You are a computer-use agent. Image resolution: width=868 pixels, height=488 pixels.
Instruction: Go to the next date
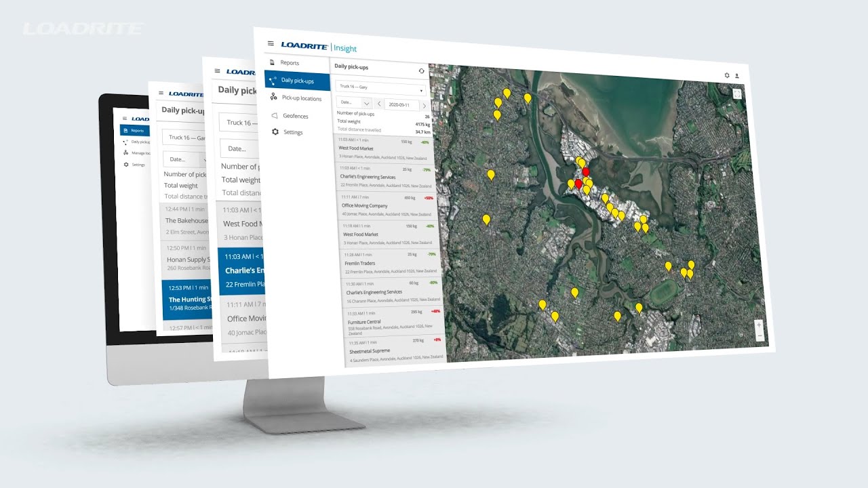coord(425,106)
